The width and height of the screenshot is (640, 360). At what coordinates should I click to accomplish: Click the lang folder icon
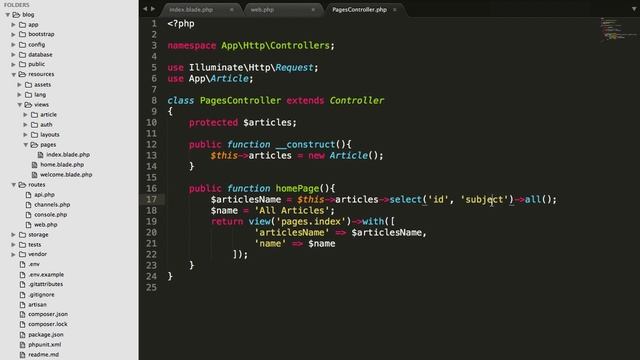point(29,94)
